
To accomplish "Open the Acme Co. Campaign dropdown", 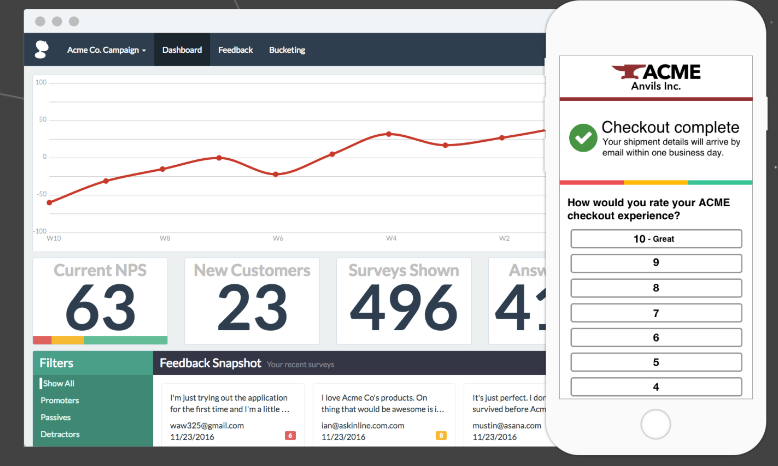I will click(107, 50).
